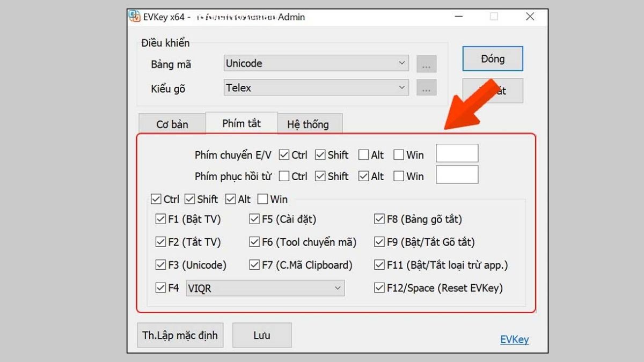
Task: Open the Unicode encoding dropdown
Action: coord(316,63)
